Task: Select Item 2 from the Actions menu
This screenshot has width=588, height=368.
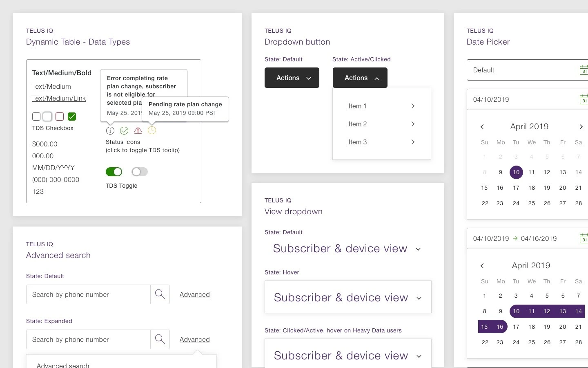Action: click(x=358, y=124)
